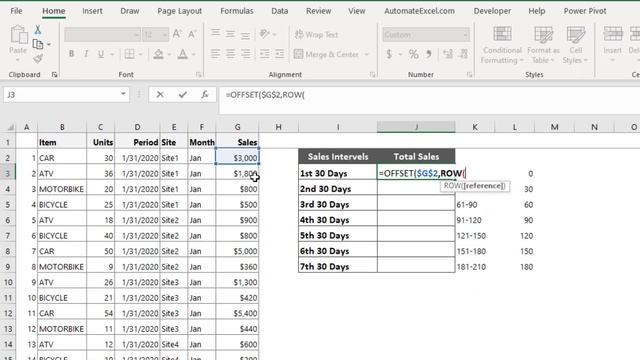
Task: Click ROW function name in tooltip
Action: pyautogui.click(x=452, y=186)
